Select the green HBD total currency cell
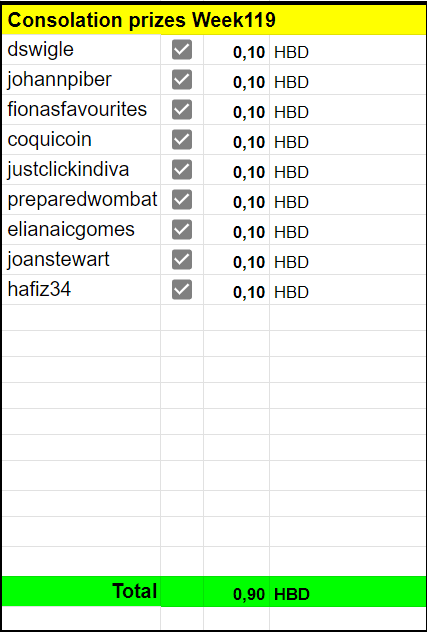Screen dimensions: 427x632 pos(347,591)
